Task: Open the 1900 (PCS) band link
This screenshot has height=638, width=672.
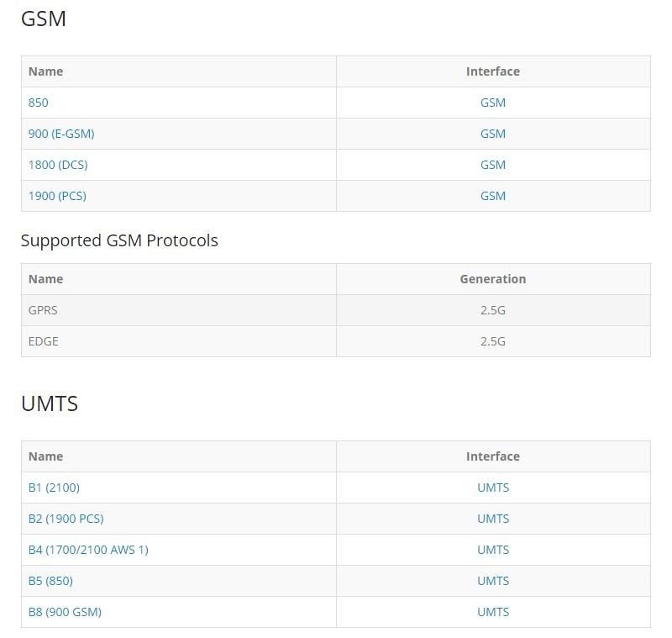Action: [x=57, y=196]
